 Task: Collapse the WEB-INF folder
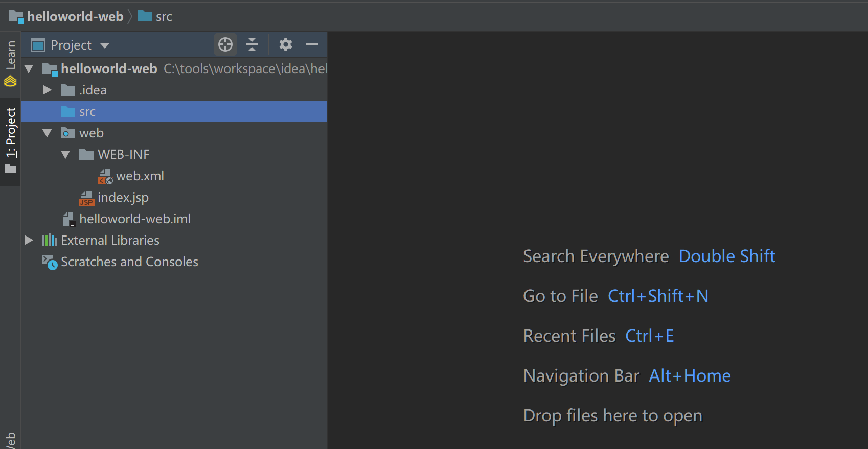65,154
